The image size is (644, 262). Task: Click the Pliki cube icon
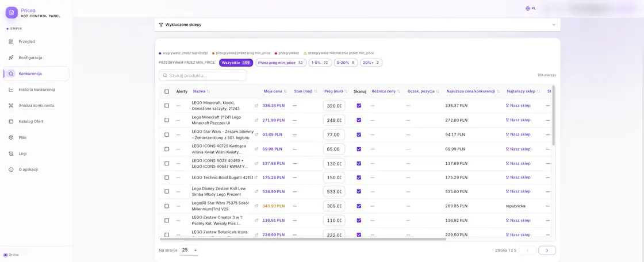11,137
